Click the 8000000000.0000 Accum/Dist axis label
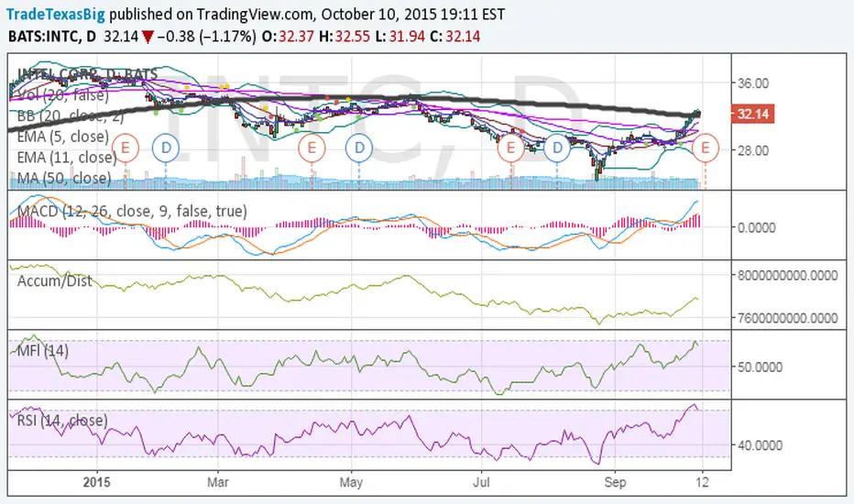The width and height of the screenshot is (854, 504). click(787, 276)
